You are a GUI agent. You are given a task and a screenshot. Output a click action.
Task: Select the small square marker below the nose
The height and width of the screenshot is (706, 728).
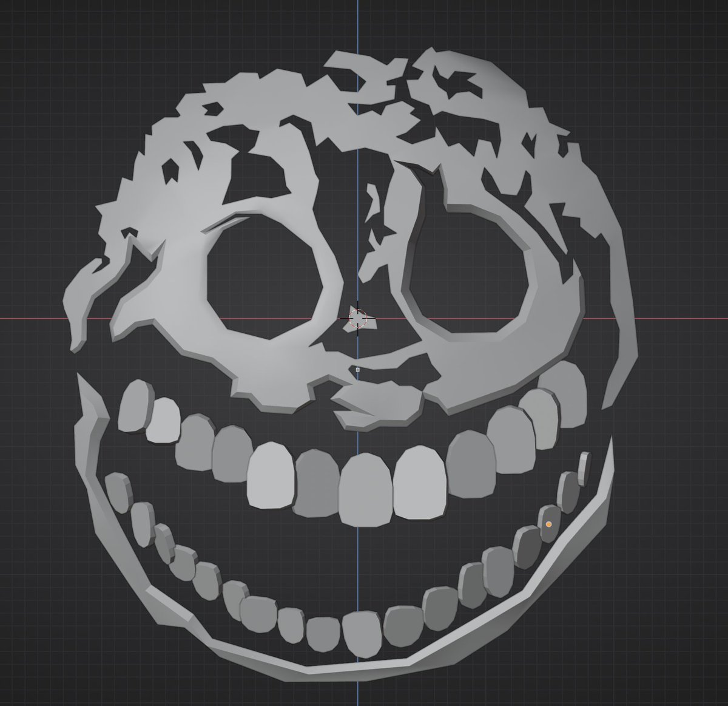[358, 369]
